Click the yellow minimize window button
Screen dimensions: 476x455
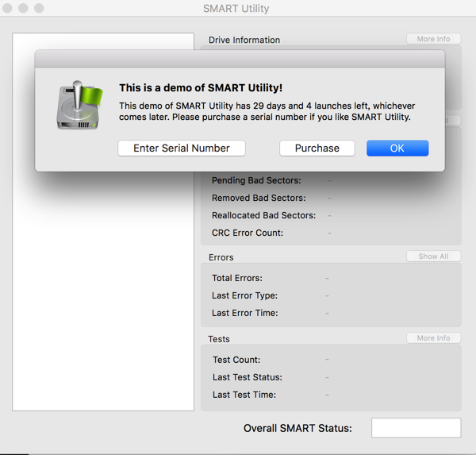point(23,8)
